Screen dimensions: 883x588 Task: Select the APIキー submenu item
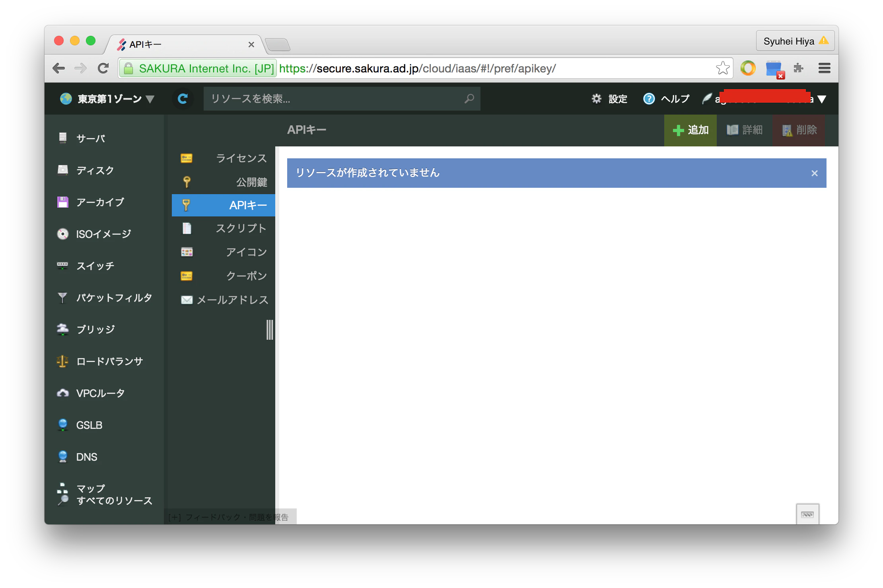click(x=224, y=205)
